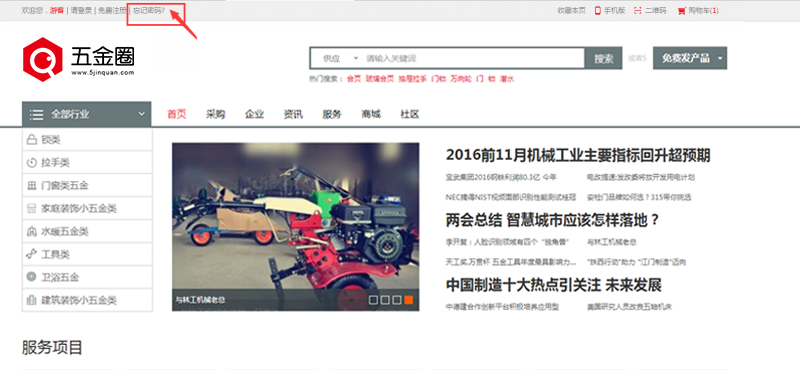This screenshot has height=370, width=800.
Task: Select 拉手类 category icon
Action: tap(32, 163)
